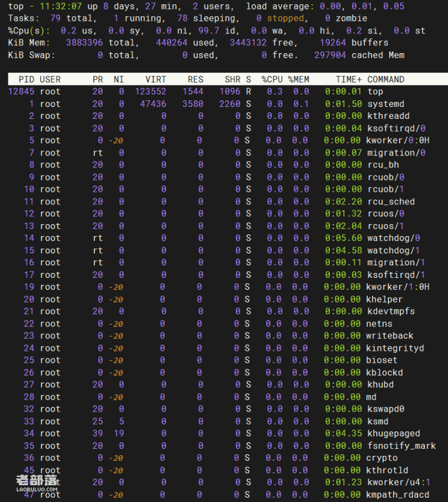Click the buffers value 19264
448x502 pixels.
click(x=333, y=42)
